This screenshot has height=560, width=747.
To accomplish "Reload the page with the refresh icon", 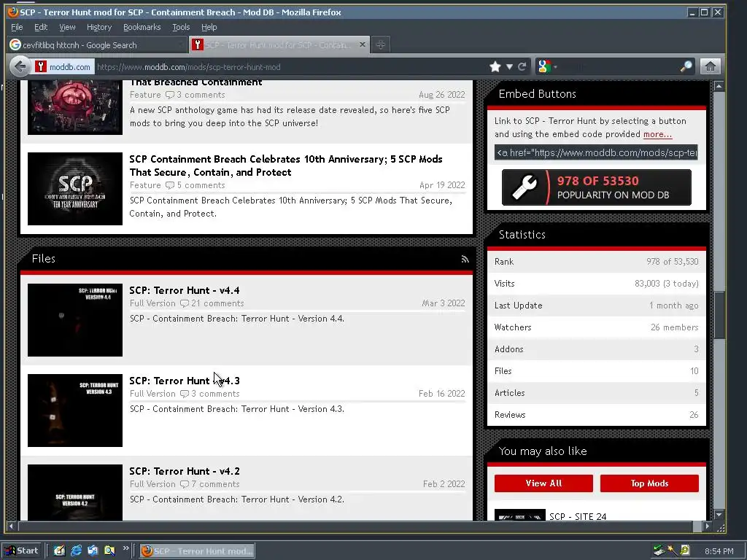I will pyautogui.click(x=522, y=66).
